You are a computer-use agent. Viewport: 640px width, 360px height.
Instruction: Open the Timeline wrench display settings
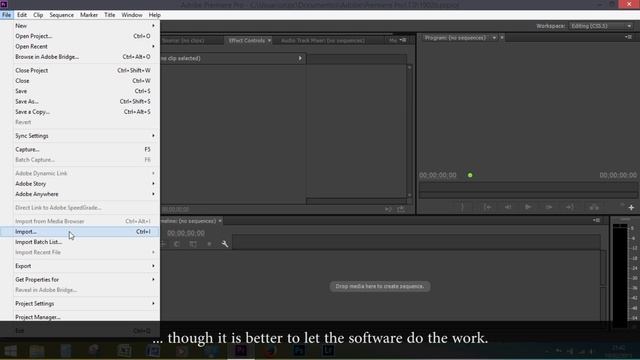pyautogui.click(x=224, y=244)
